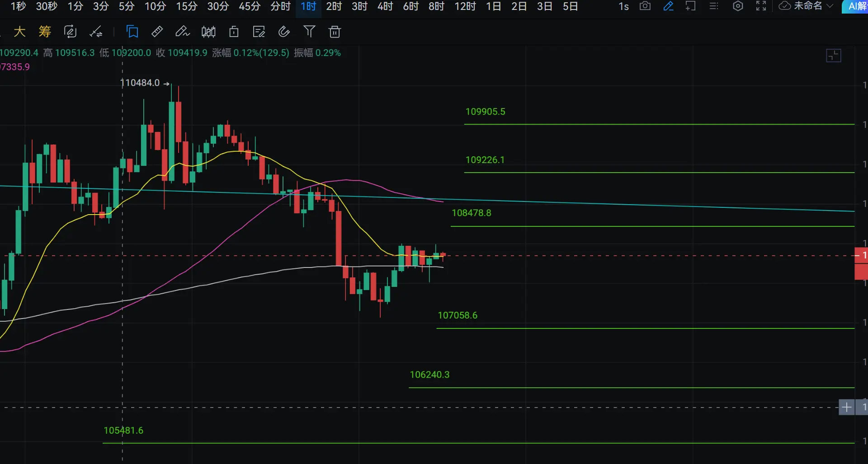The height and width of the screenshot is (464, 868).
Task: Select the 5日 timeframe
Action: (571, 6)
